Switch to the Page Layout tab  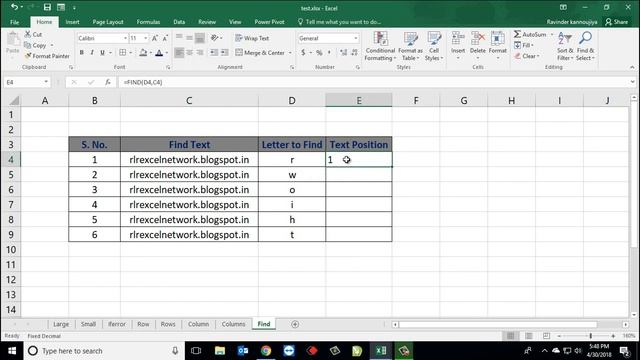tap(108, 22)
